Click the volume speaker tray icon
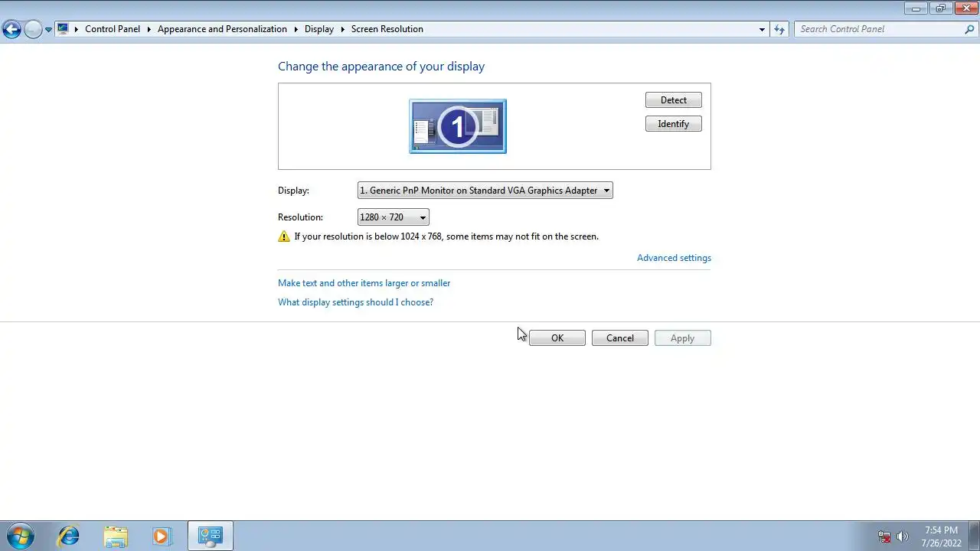 click(x=903, y=536)
